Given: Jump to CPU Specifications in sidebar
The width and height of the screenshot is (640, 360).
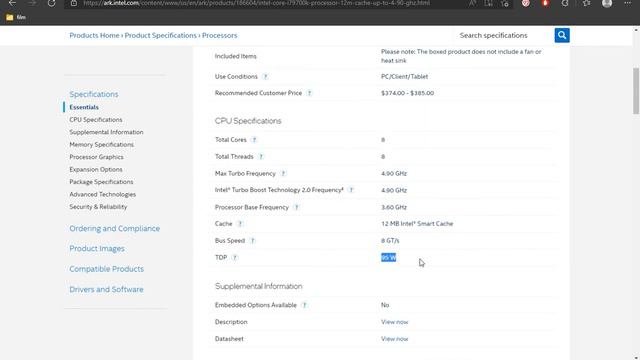Looking at the screenshot, I should pyautogui.click(x=96, y=120).
